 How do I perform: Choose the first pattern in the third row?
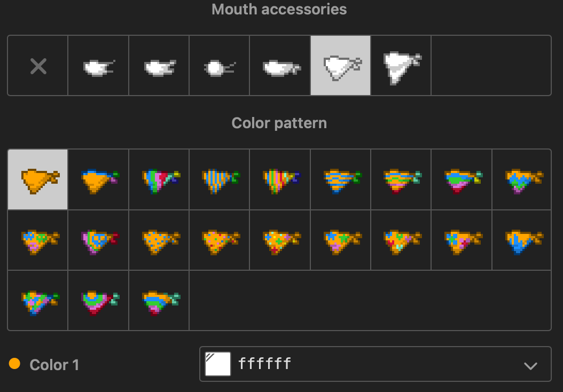(x=38, y=301)
